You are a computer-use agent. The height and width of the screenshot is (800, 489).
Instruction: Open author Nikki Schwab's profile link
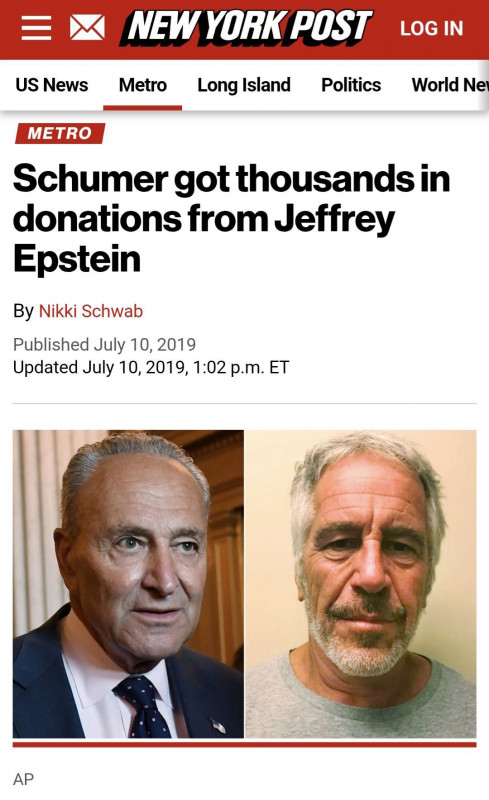tap(91, 311)
